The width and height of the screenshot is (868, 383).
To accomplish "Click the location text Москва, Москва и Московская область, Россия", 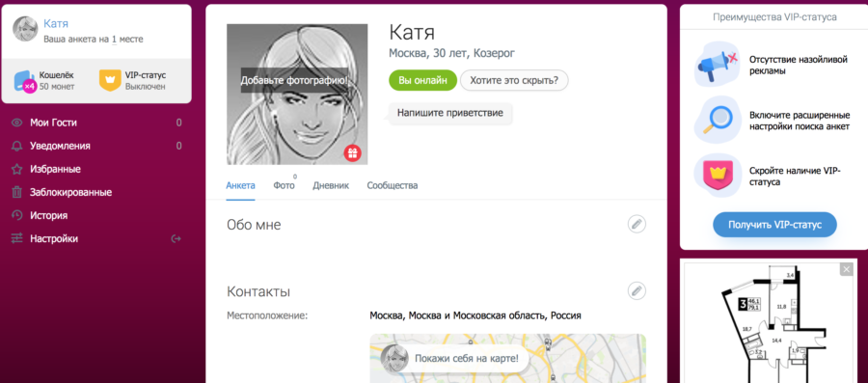I will click(x=475, y=316).
